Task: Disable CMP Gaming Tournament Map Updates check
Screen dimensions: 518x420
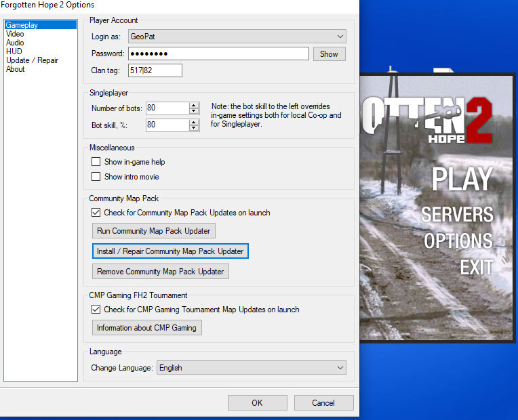Action: click(96, 310)
